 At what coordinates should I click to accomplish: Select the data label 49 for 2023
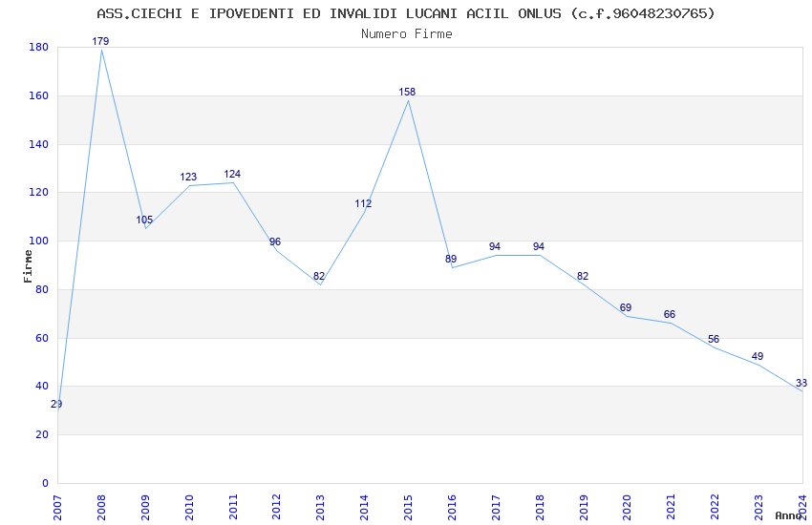click(x=758, y=356)
